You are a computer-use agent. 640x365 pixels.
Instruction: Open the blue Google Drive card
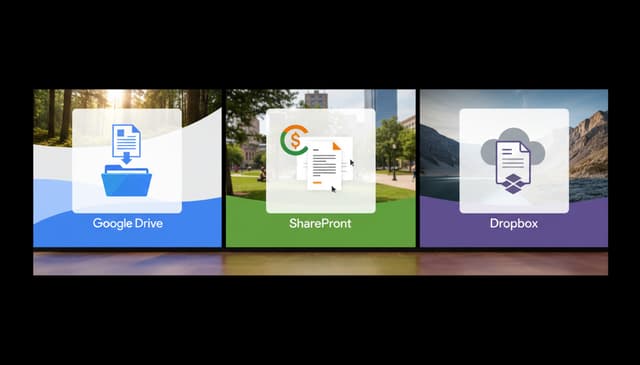pyautogui.click(x=127, y=168)
